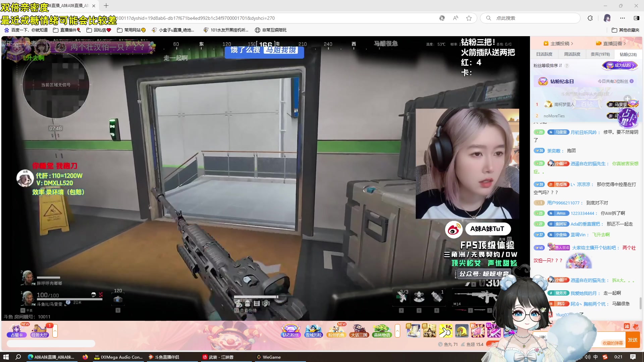Open browser settings and more menu
Viewport: 644px width, 362px height.
pyautogui.click(x=623, y=18)
